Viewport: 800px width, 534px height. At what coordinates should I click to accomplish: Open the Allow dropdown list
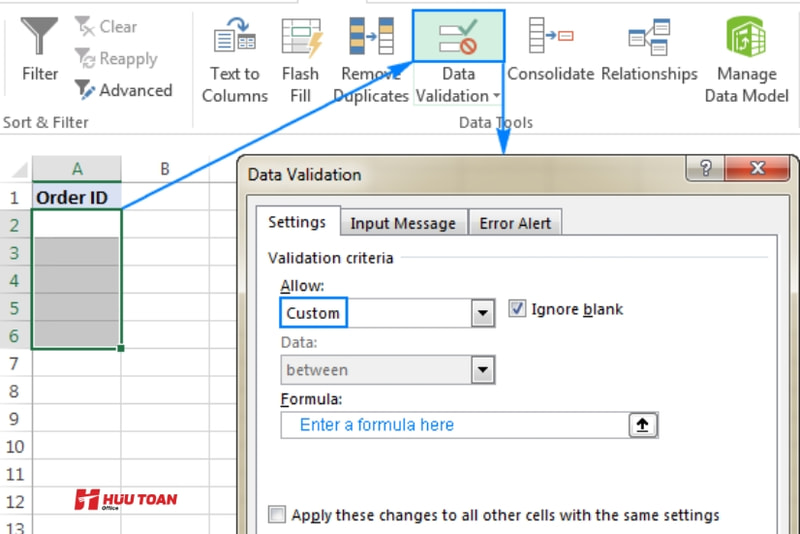pyautogui.click(x=483, y=313)
